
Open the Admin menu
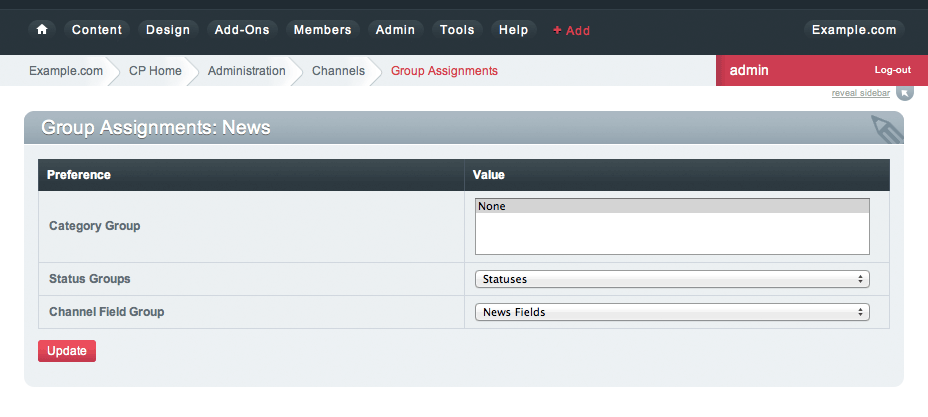coord(395,30)
